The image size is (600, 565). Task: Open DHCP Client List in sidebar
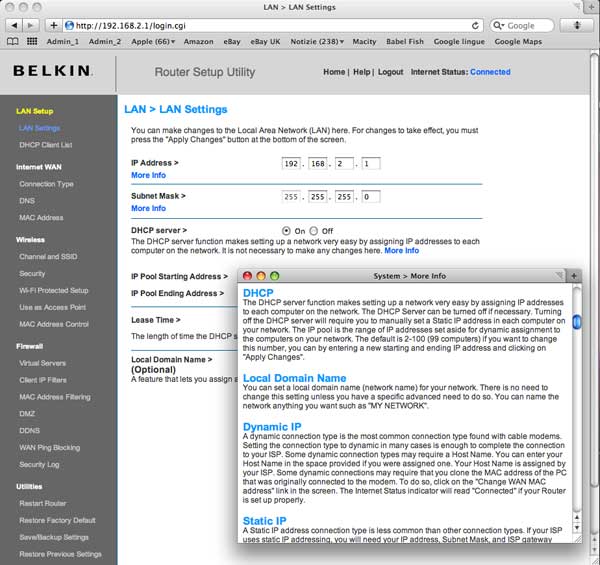coord(46,145)
